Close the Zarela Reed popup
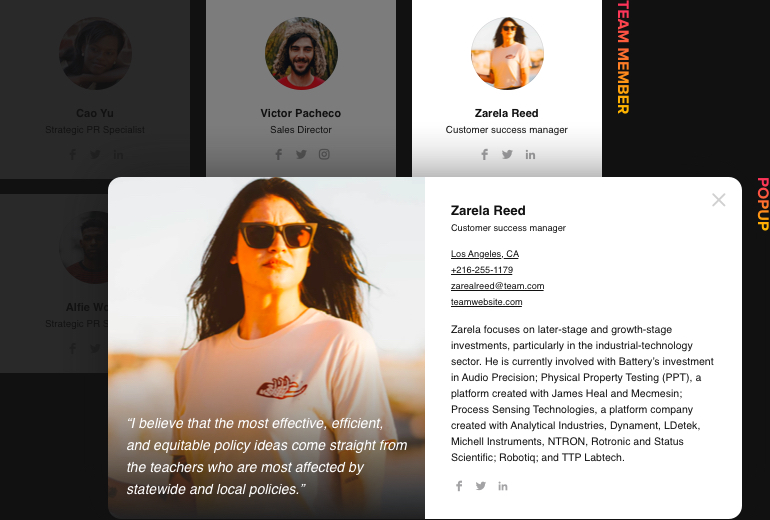Image resolution: width=770 pixels, height=520 pixels. [x=718, y=200]
